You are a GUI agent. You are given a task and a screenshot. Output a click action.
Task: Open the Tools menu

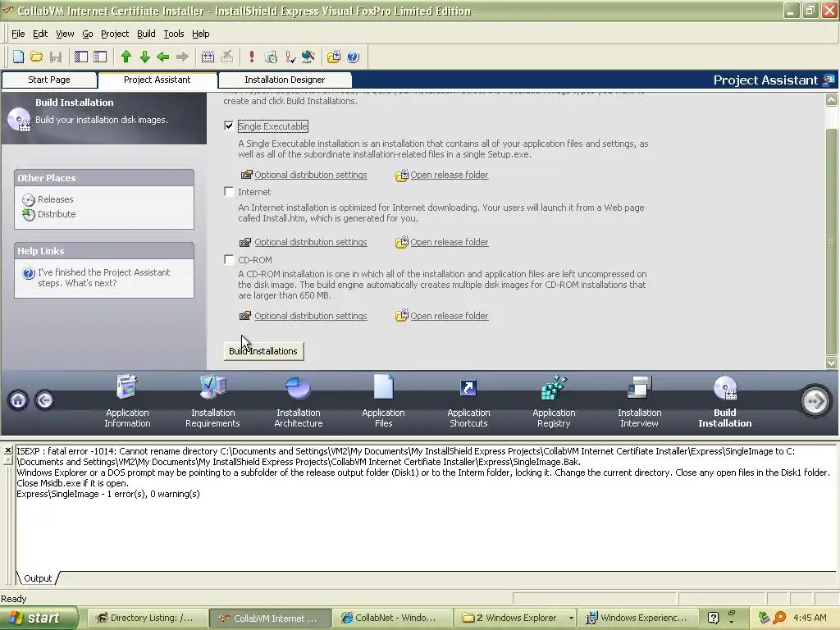(x=174, y=34)
